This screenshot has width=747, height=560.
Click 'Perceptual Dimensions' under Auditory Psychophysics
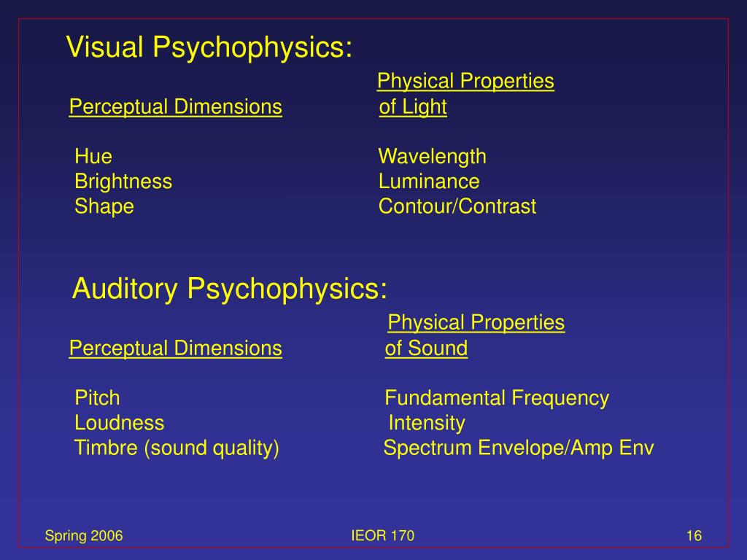[175, 348]
